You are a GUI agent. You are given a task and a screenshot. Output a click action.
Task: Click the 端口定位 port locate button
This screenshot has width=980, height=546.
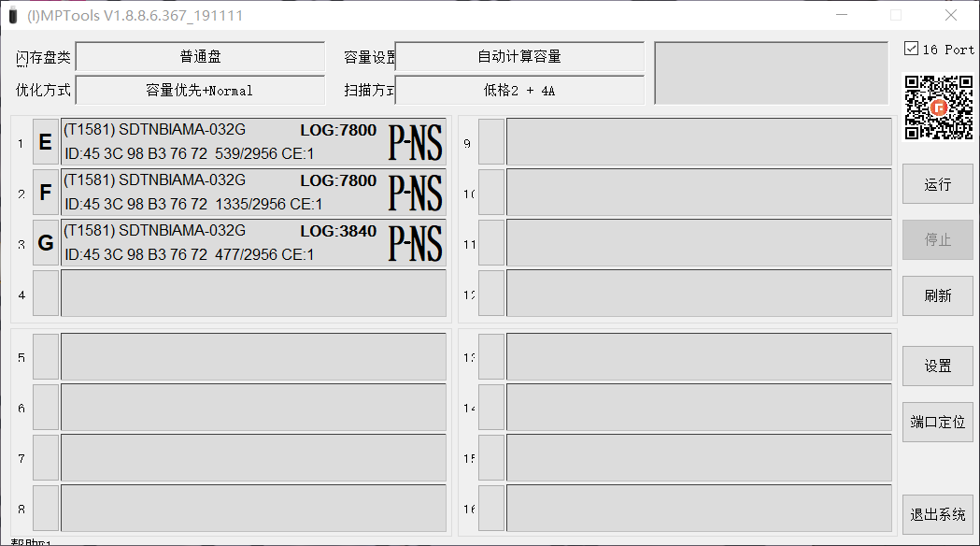pos(938,422)
